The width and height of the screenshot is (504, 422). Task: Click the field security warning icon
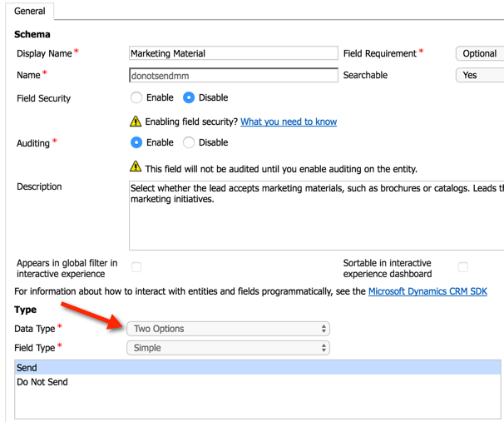click(x=136, y=122)
